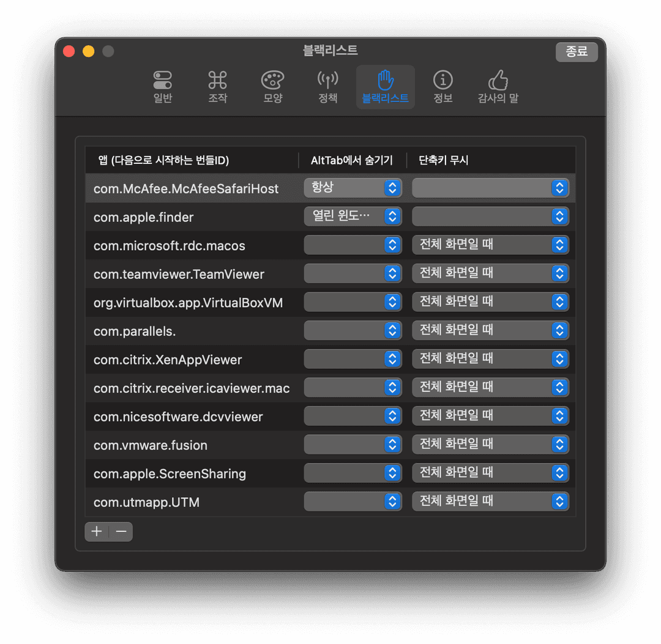Open shortcut ignore dropdown for com.utmapp.UTM
Image resolution: width=661 pixels, height=644 pixels.
point(490,502)
